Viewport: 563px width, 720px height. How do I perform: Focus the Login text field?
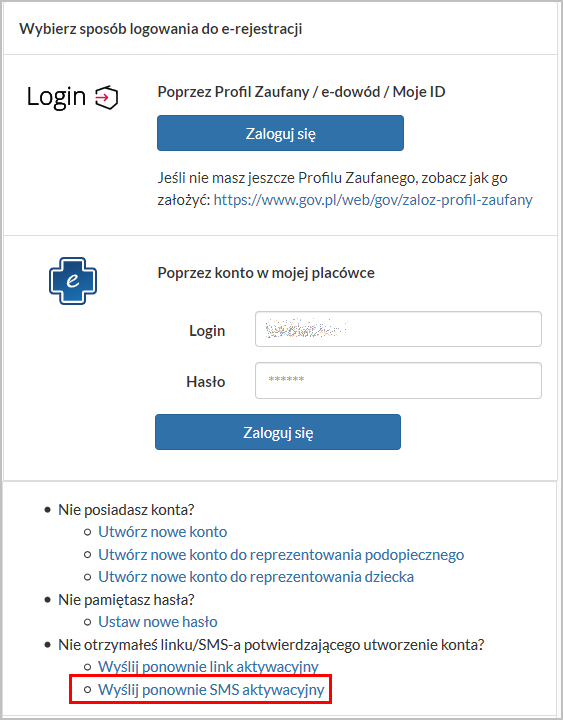(398, 329)
